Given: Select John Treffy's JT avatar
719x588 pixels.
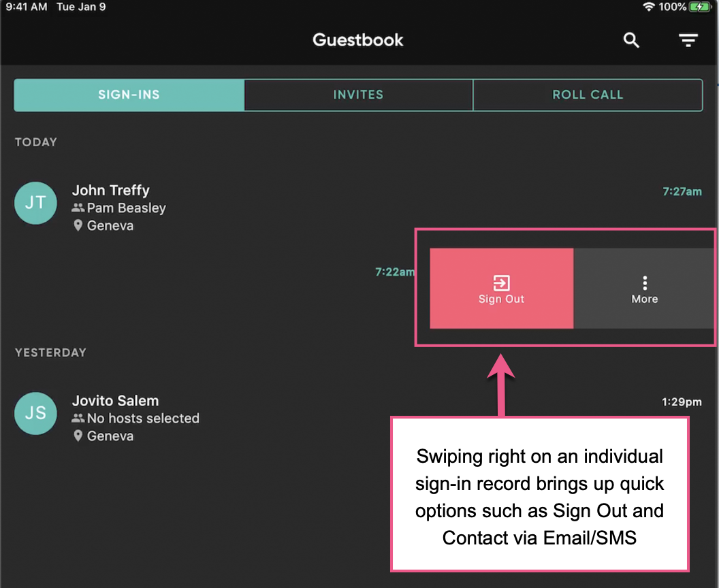Looking at the screenshot, I should click(x=35, y=203).
